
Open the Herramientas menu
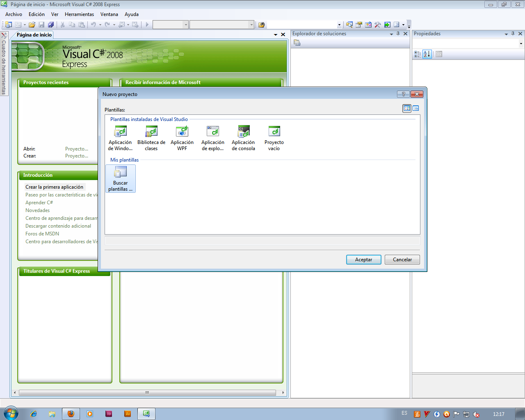(x=79, y=14)
